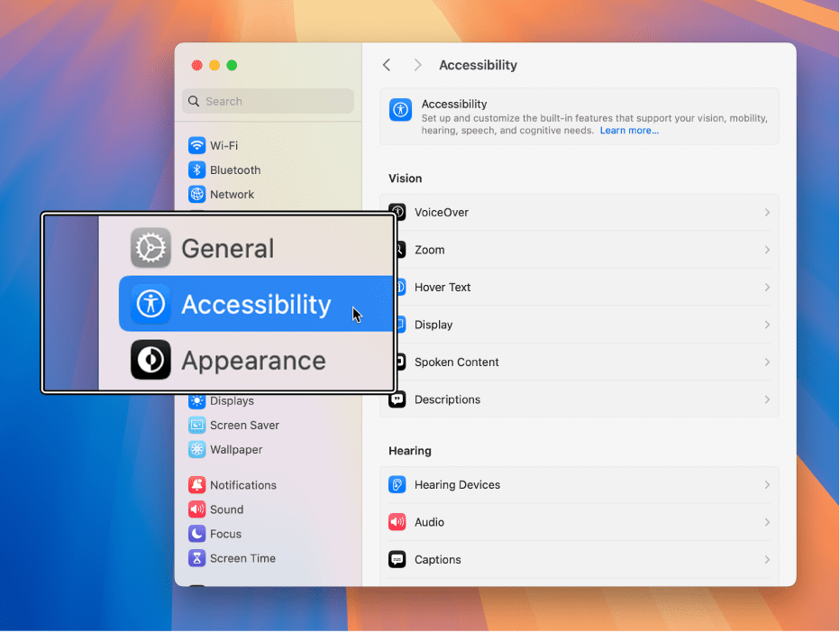This screenshot has width=840, height=633.
Task: Select the Wallpaper flower icon
Action: [x=196, y=450]
